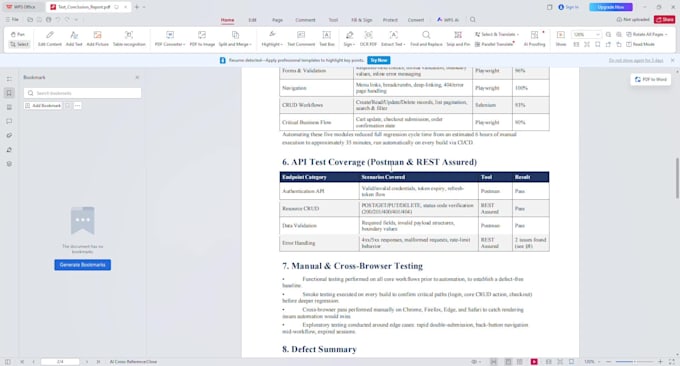
Task: Open Find and Replace
Action: [426, 39]
